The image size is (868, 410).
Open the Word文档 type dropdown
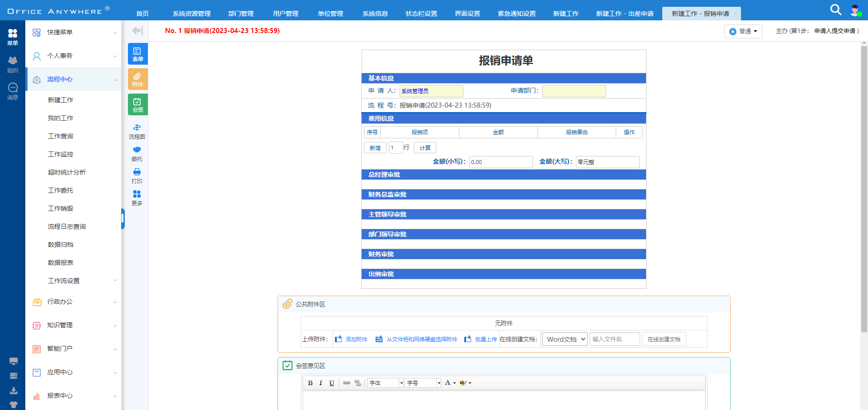(565, 339)
